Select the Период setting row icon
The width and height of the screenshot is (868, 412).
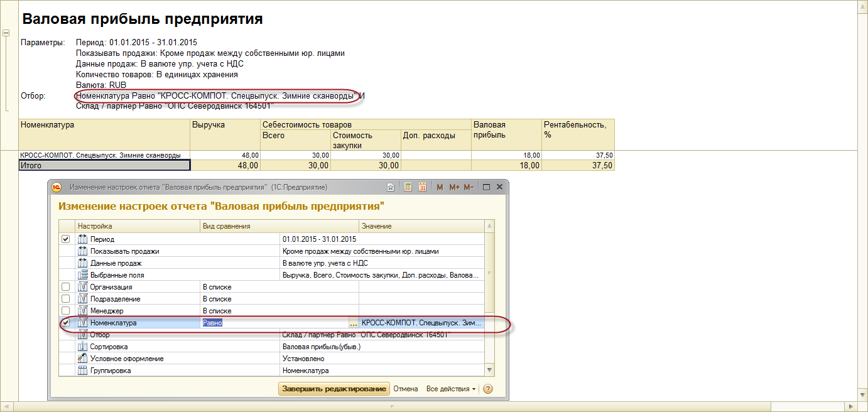pyautogui.click(x=82, y=239)
